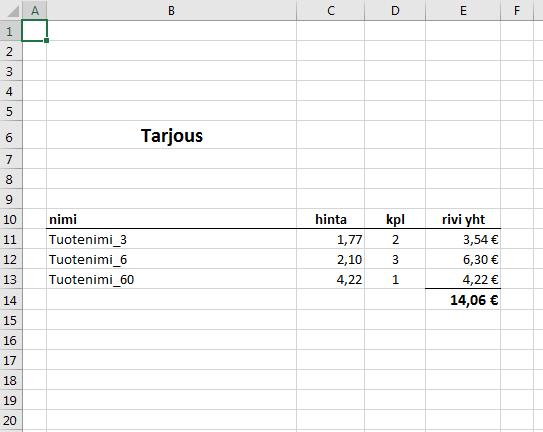The height and width of the screenshot is (432, 543).
Task: Select row 4 header
Action: click(11, 91)
